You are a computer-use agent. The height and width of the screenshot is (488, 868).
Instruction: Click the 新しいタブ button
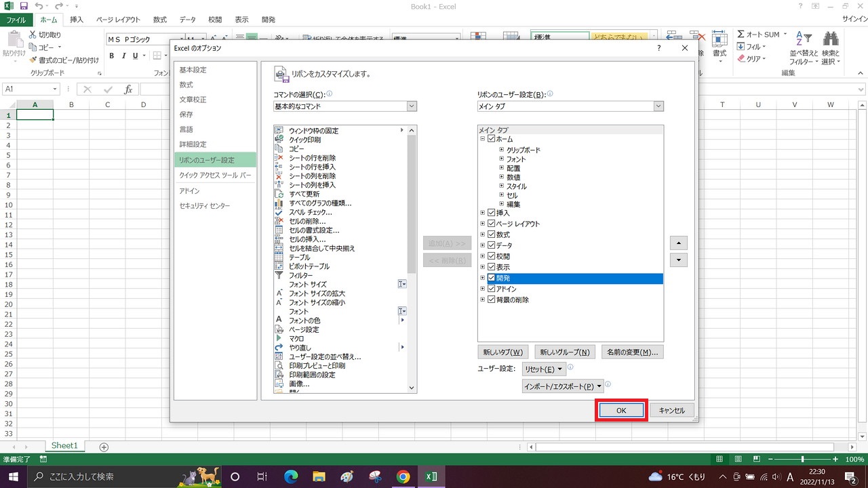tap(502, 352)
